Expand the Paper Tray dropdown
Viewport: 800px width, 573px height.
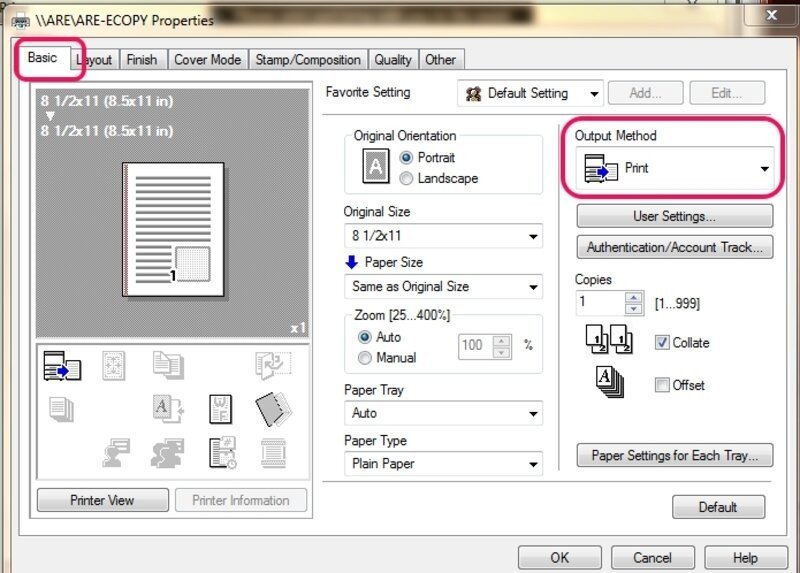point(442,413)
